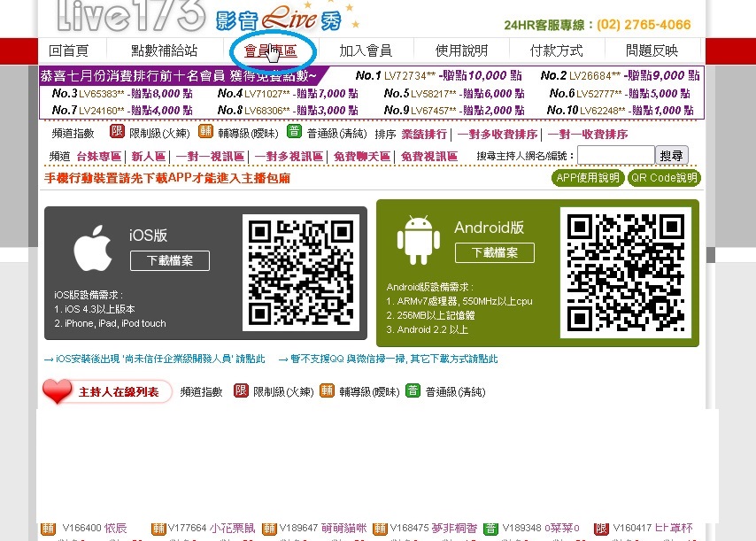Screen dimensions: 756x541
Task: Click the 普 icon beside V189348
Action: pos(490,529)
